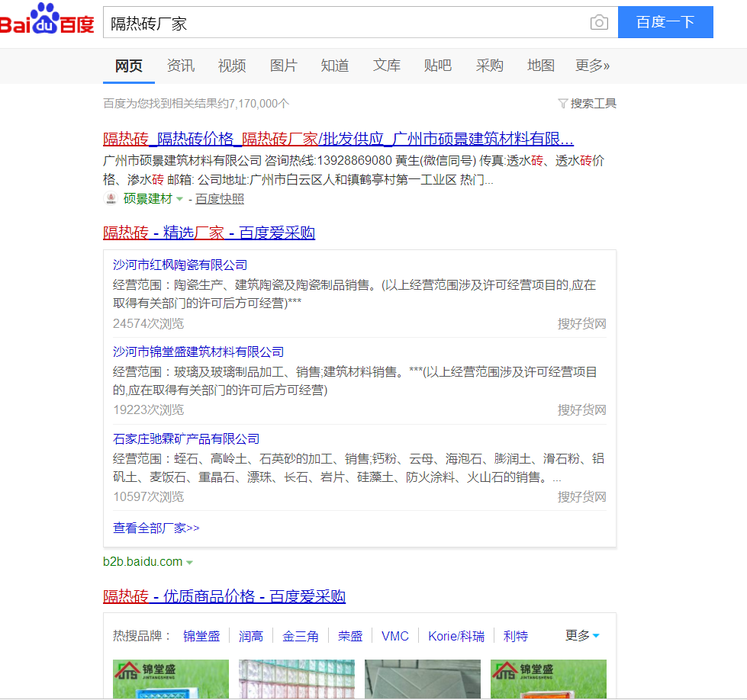Screen dimensions: 747x700
Task: Open the 百度快照 cached page link
Action: [x=220, y=198]
